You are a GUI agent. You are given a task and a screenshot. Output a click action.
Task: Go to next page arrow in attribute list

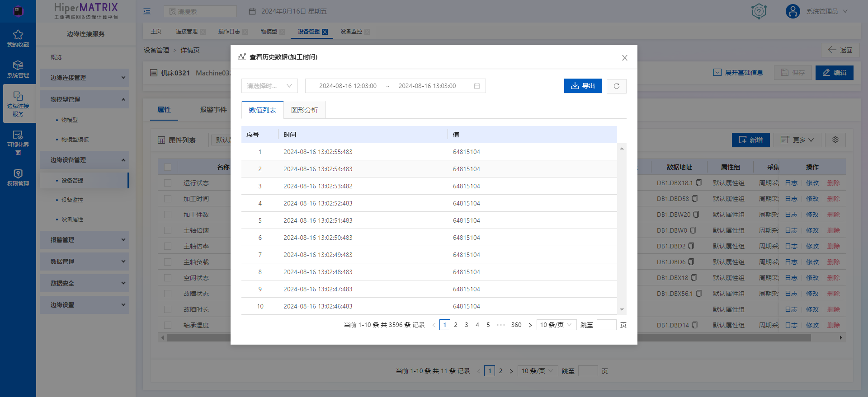pos(511,371)
